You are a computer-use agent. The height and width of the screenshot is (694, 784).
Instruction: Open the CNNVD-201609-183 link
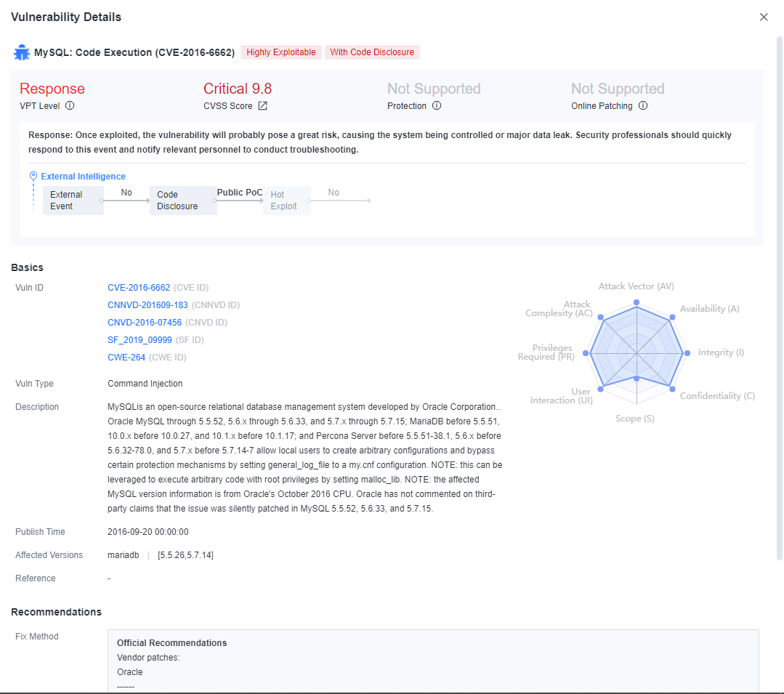coord(147,305)
